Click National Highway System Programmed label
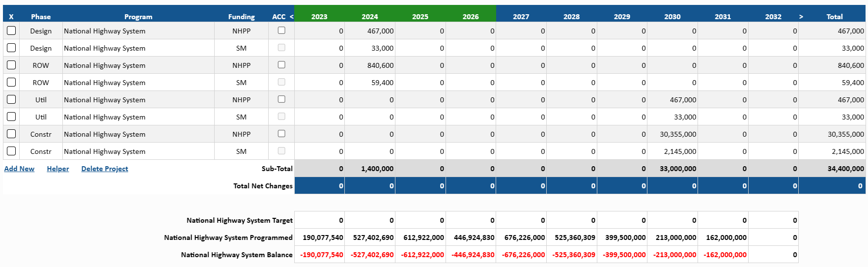The height and width of the screenshot is (267, 868). [x=228, y=237]
